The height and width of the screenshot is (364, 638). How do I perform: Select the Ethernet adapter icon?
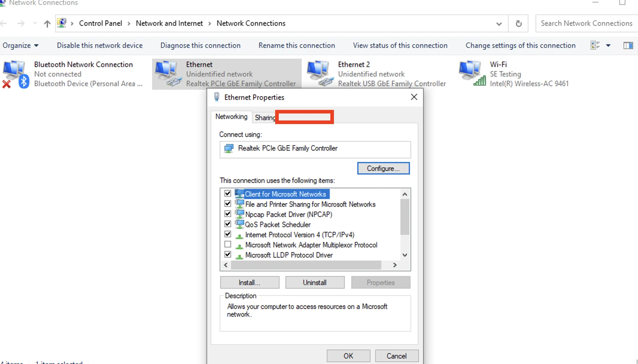[x=168, y=74]
